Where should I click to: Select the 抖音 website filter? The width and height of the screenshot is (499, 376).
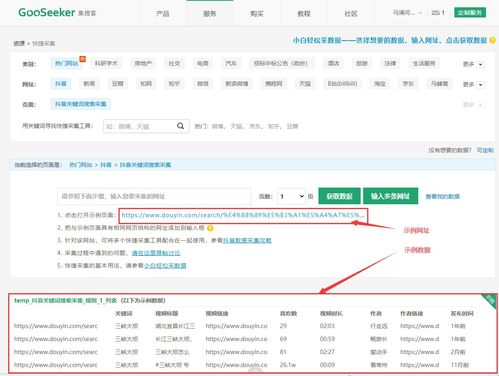[x=61, y=84]
